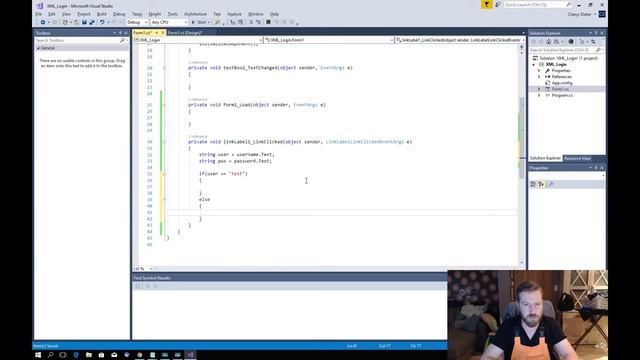
Task: Collapse the XML_Login project node
Action: (x=533, y=64)
